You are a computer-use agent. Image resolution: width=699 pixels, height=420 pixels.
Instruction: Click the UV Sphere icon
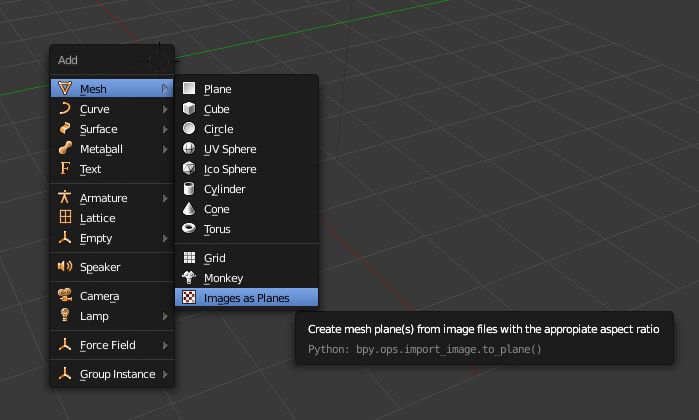tap(189, 148)
